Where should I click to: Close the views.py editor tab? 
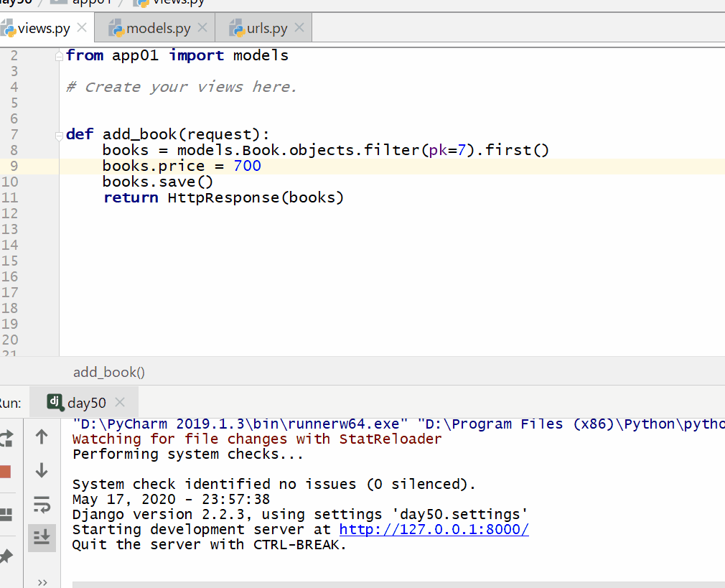(x=81, y=28)
